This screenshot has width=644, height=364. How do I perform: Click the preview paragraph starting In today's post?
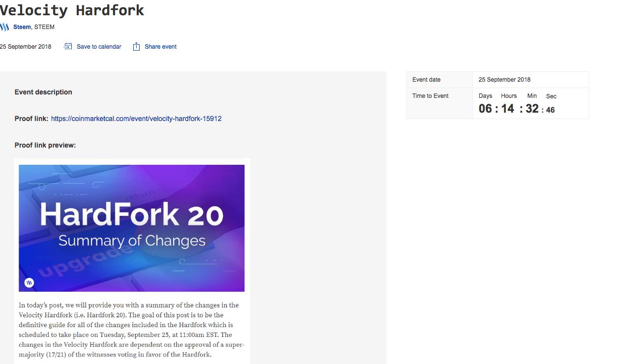pyautogui.click(x=132, y=330)
